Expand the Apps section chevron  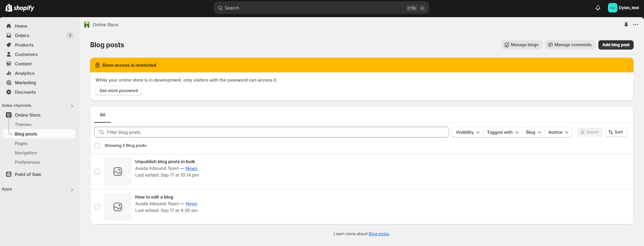click(x=72, y=190)
